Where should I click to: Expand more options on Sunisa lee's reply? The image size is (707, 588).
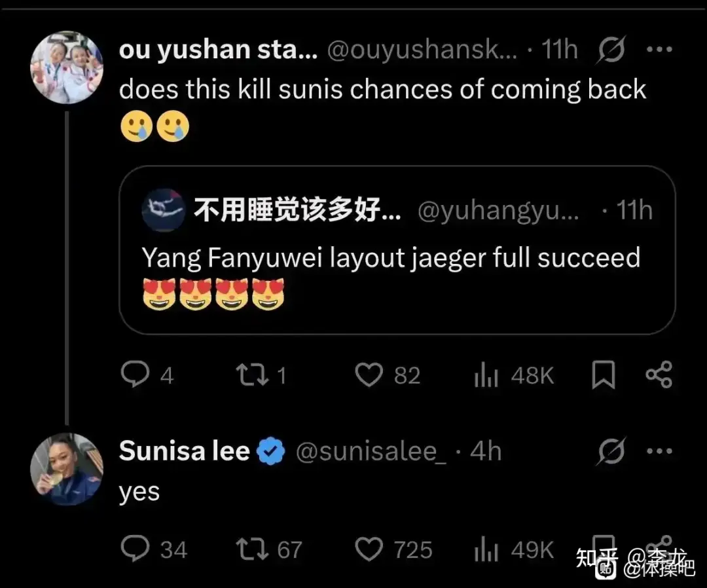pyautogui.click(x=659, y=451)
